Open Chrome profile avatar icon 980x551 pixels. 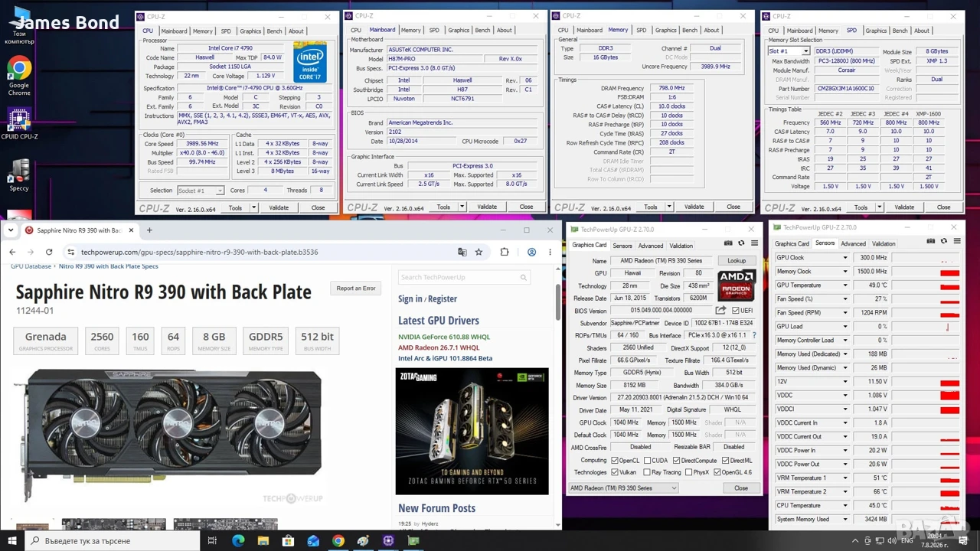point(531,252)
